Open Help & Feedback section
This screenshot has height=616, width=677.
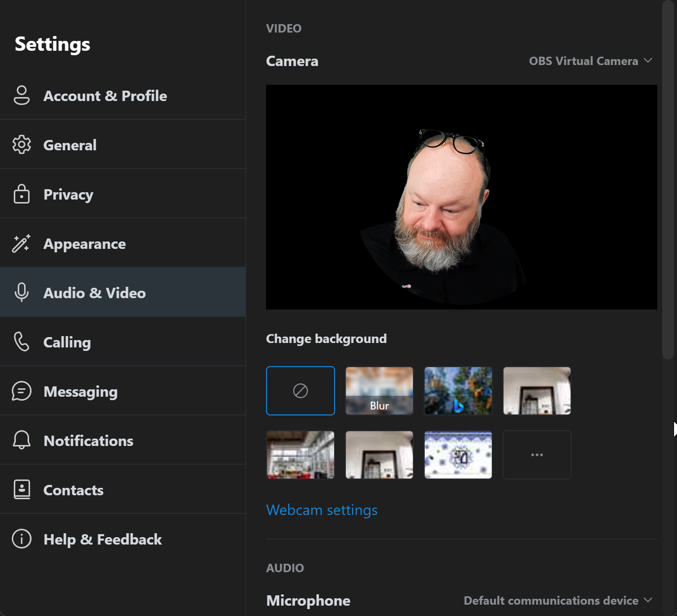pyautogui.click(x=123, y=539)
